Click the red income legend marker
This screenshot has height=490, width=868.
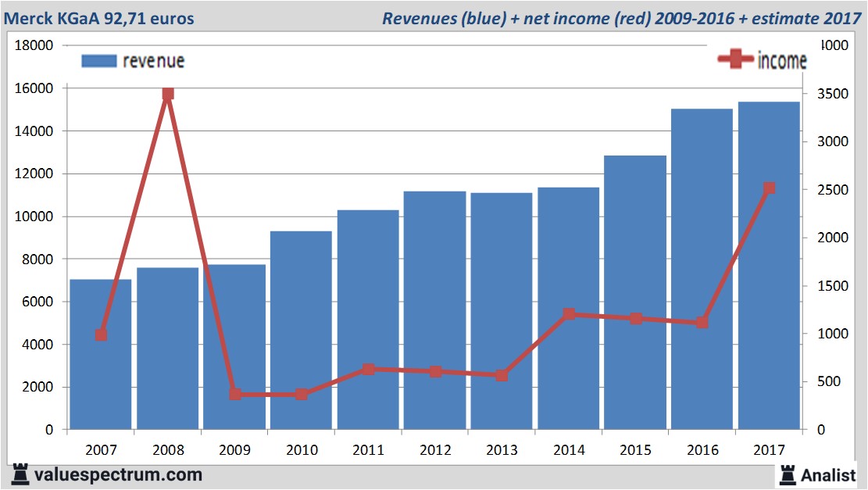pos(736,59)
